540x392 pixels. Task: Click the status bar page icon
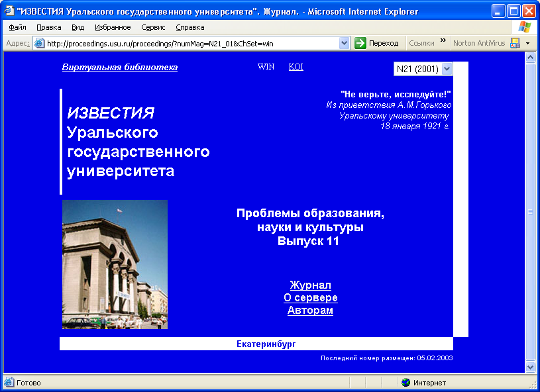point(9,382)
